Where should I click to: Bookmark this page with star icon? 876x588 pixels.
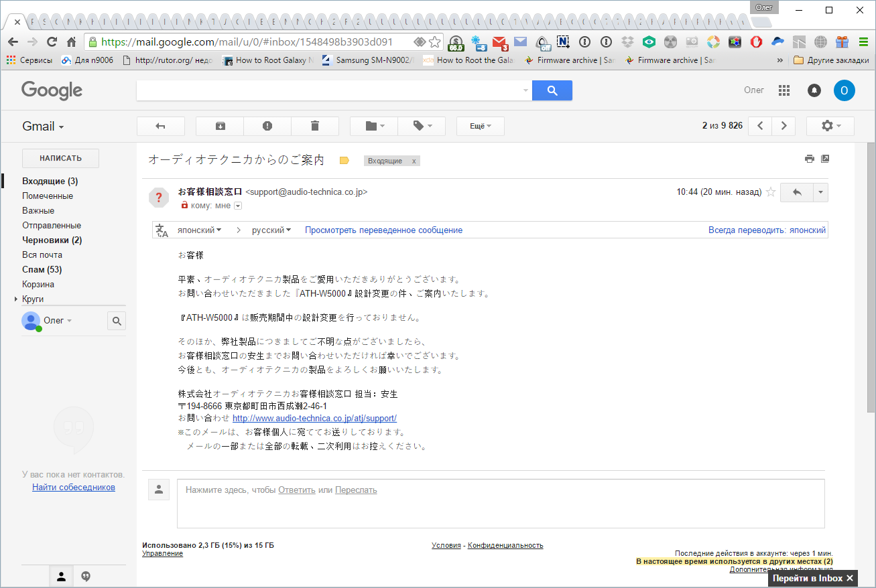[x=435, y=42]
